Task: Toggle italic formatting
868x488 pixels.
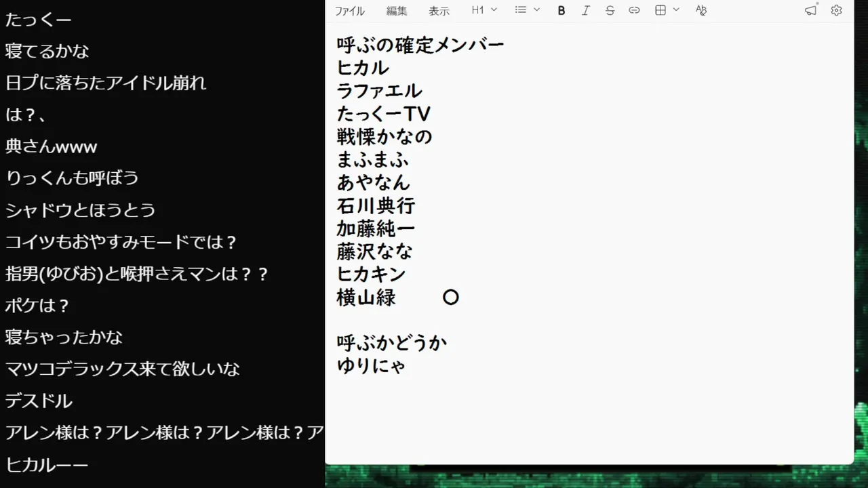Action: point(586,10)
